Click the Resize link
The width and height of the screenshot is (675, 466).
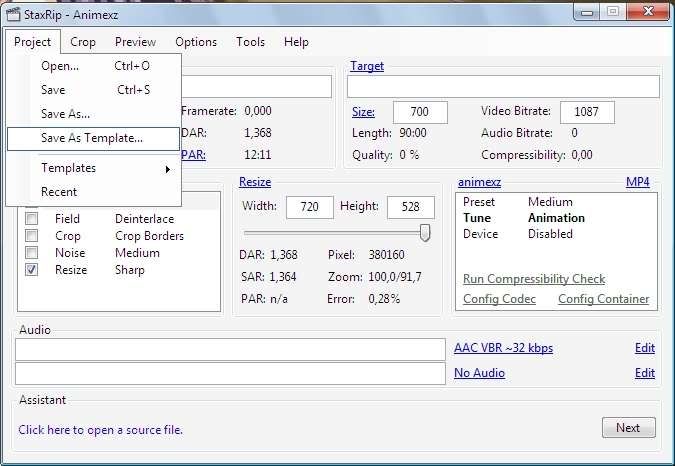point(255,182)
